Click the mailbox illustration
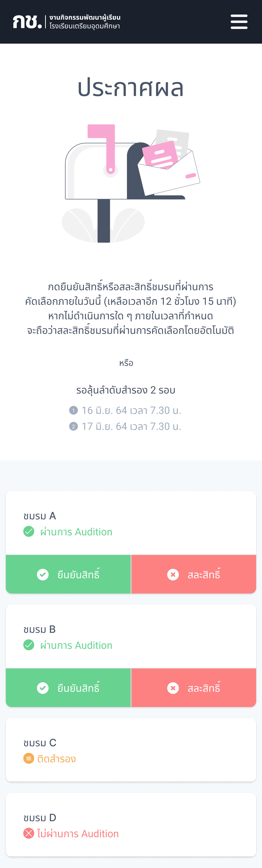Viewport: 262px width, 868px height. point(131,184)
